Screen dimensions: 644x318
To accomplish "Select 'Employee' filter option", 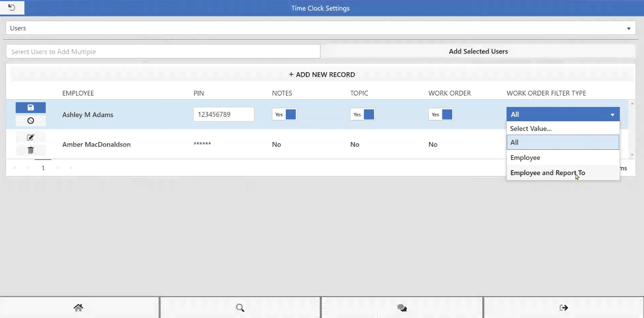I will tap(563, 158).
